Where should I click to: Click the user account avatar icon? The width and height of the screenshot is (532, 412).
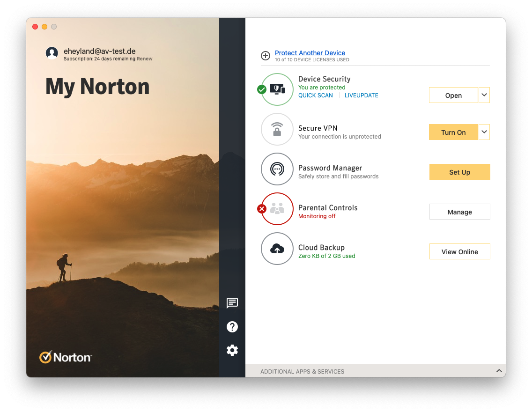coord(52,53)
